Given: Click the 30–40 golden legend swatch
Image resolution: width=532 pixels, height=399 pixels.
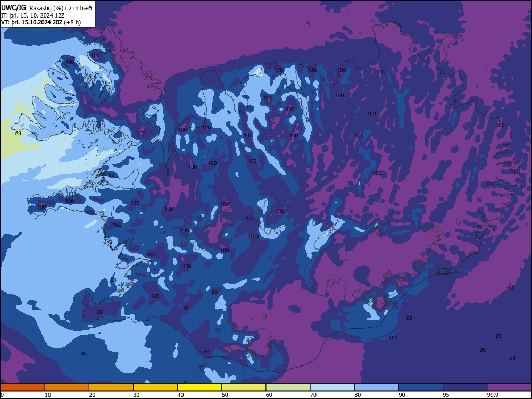Looking at the screenshot, I should coord(155,387).
